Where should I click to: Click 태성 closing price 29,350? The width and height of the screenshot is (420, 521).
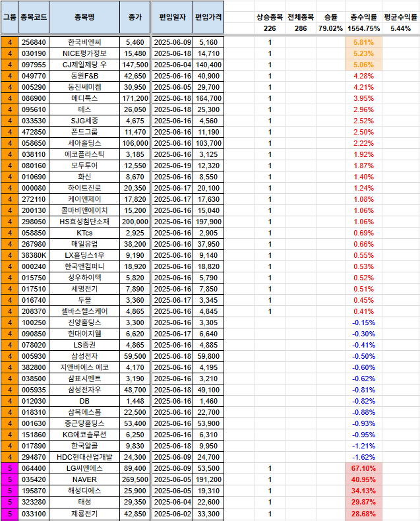(135, 502)
